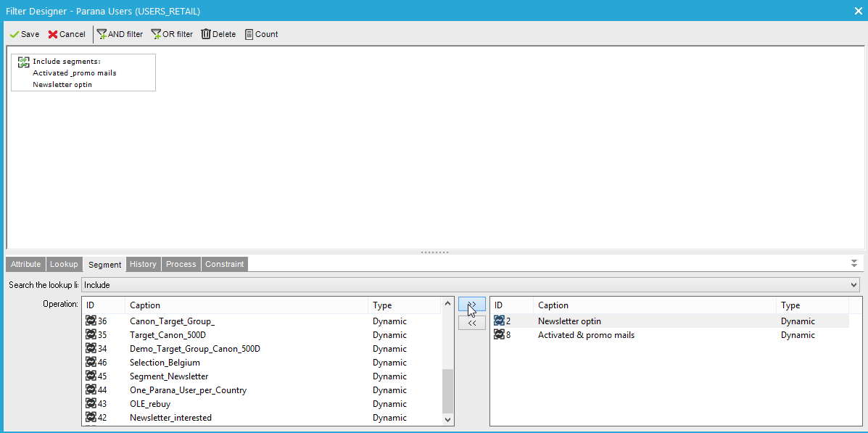
Task: Switch to the Constraint tab
Action: 224,264
